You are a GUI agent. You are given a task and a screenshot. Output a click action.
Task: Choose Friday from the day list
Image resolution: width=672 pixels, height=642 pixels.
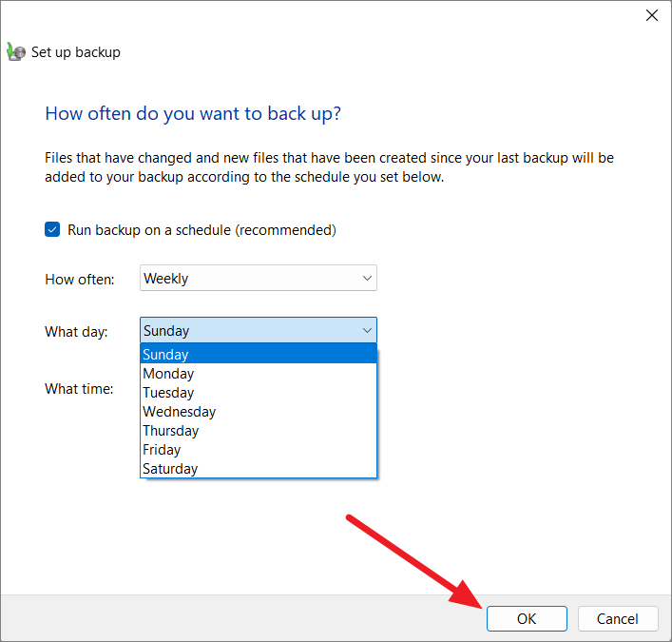259,449
